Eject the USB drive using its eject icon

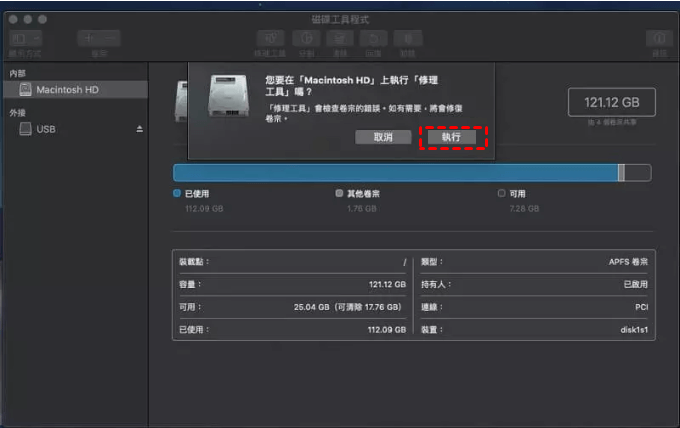(x=139, y=129)
